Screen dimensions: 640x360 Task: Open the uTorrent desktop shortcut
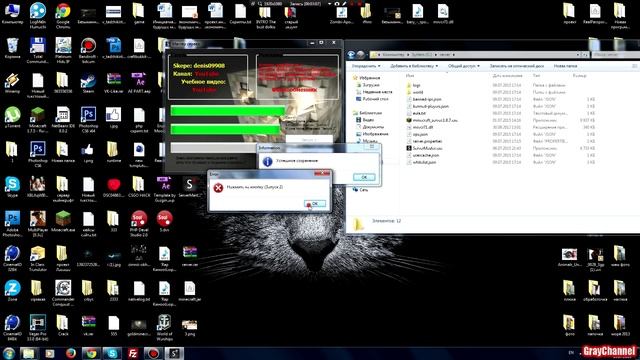click(x=12, y=118)
